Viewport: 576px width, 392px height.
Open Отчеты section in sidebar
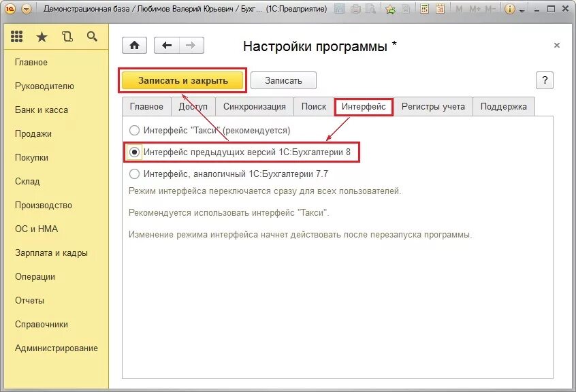click(29, 301)
